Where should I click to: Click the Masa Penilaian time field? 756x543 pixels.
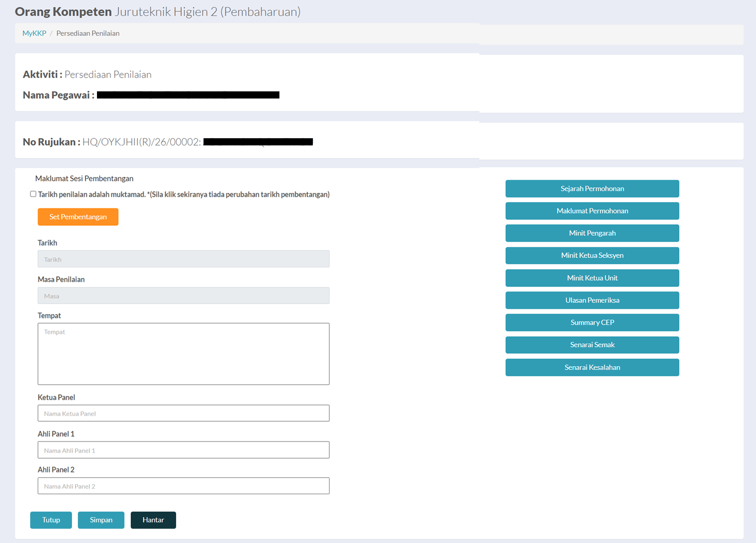coord(184,296)
